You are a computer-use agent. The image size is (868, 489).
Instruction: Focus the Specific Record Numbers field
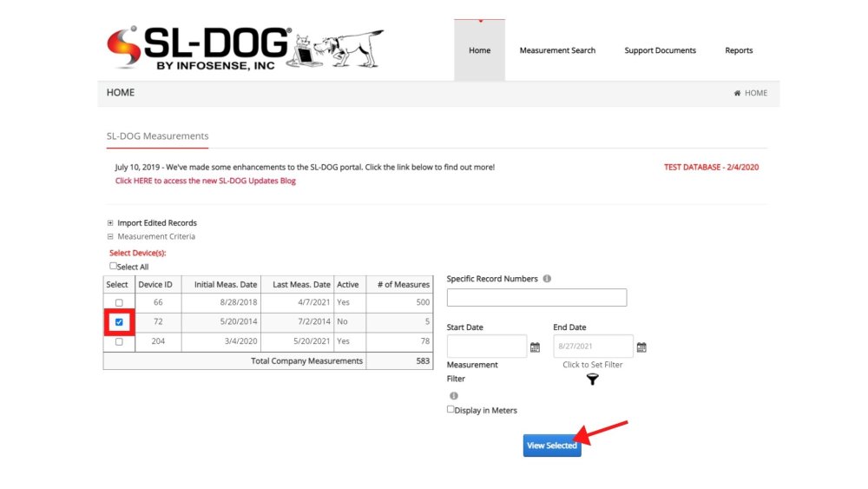(x=536, y=297)
